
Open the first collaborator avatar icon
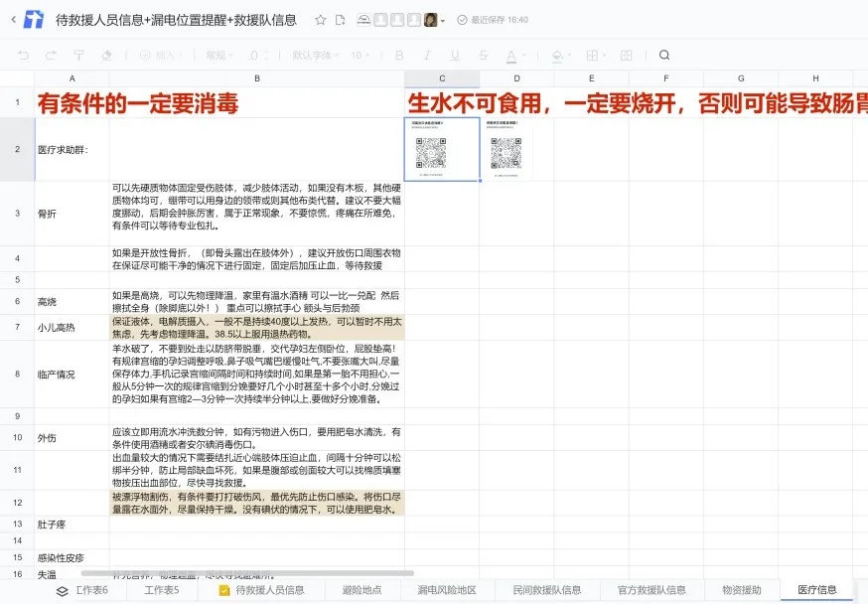pyautogui.click(x=363, y=20)
